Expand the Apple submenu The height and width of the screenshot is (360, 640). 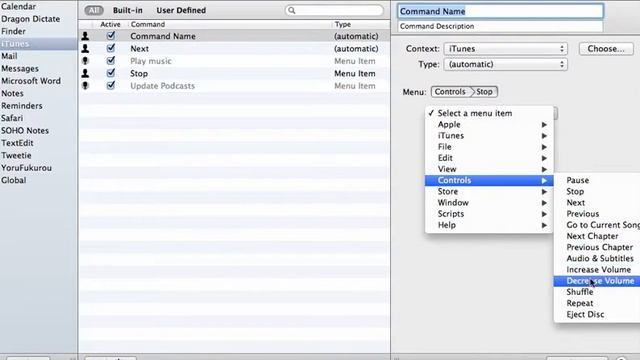489,124
